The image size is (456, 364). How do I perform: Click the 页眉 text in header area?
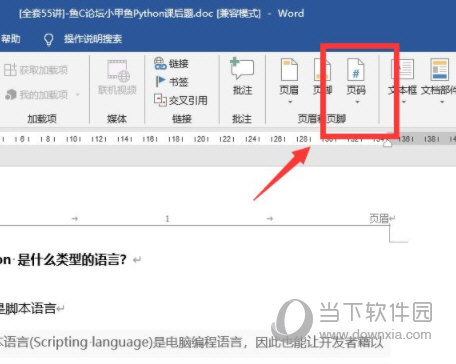point(379,219)
